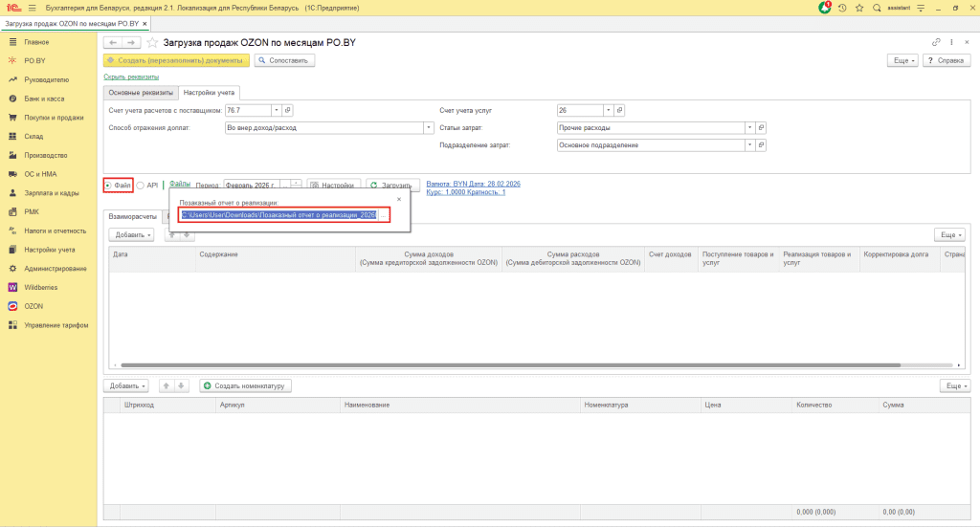Open OZON section in sidebar
The width and height of the screenshot is (980, 527).
[x=33, y=307]
